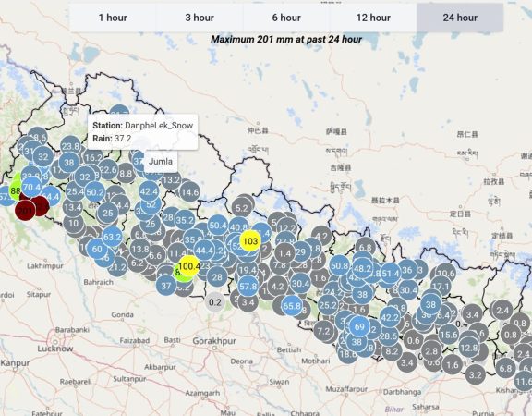Click the gray 5.2 marker
The width and height of the screenshot is (532, 416).
(x=242, y=208)
